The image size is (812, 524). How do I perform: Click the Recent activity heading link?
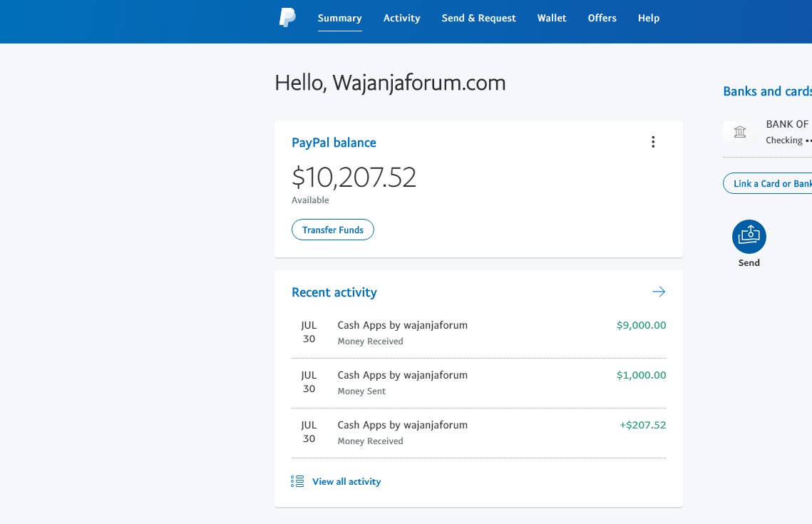click(334, 292)
